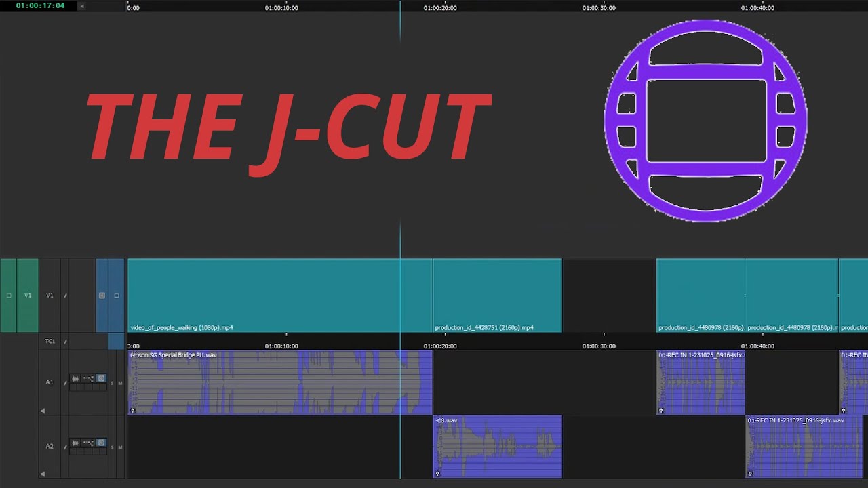Viewport: 868px width, 488px height.
Task: Click the green 01:00:17:04 timecode display
Action: pos(40,5)
